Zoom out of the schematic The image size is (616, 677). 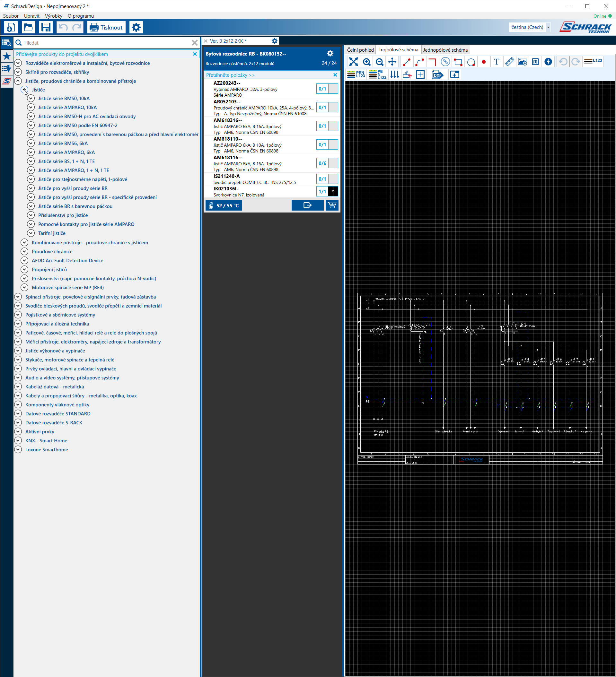click(379, 62)
